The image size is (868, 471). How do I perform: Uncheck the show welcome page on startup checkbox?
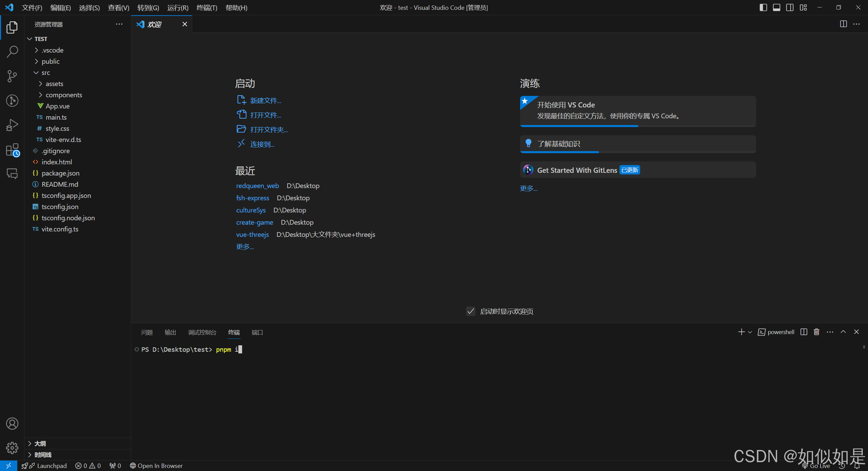tap(471, 311)
